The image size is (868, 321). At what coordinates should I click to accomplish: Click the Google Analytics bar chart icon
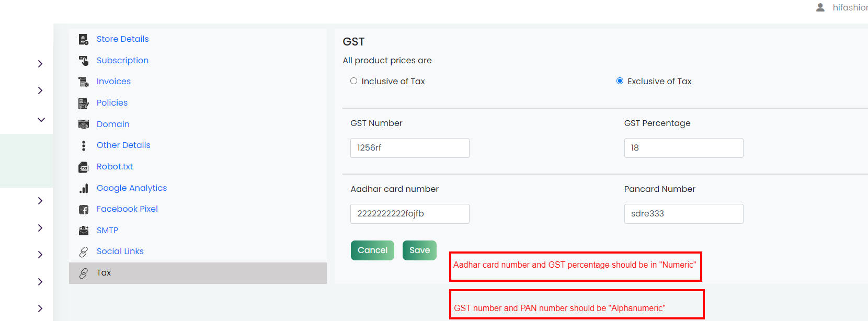pyautogui.click(x=83, y=188)
